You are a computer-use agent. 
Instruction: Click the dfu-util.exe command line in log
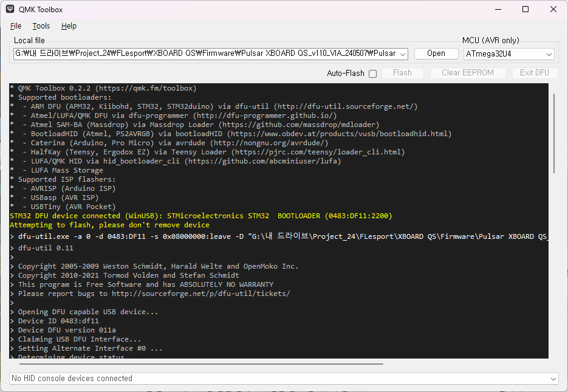tap(279, 236)
